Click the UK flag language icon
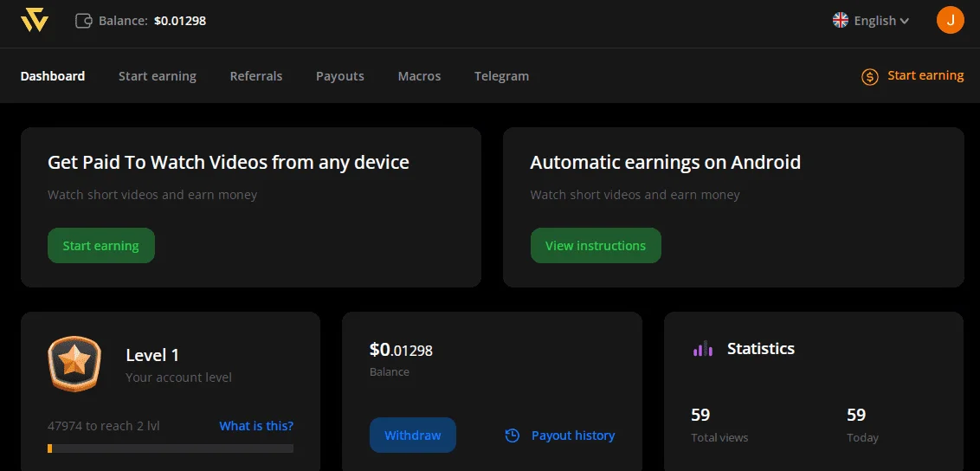Viewport: 980px width, 471px height. [841, 21]
